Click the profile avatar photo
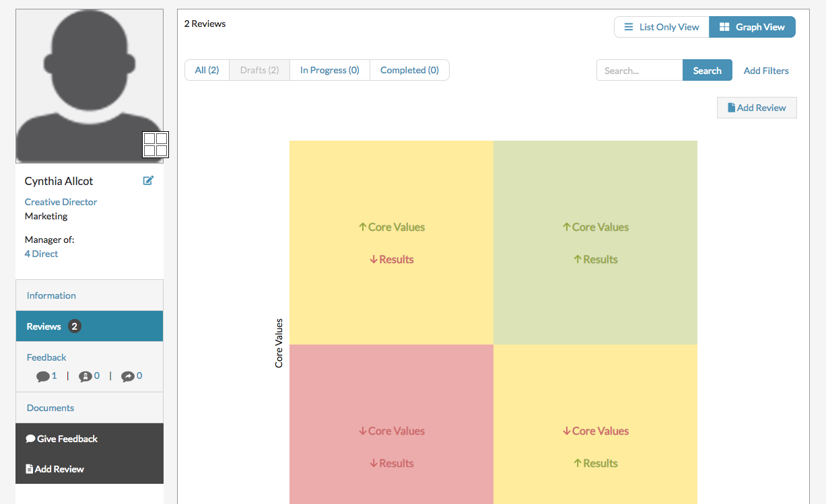Viewport: 826px width, 504px height. [x=90, y=86]
